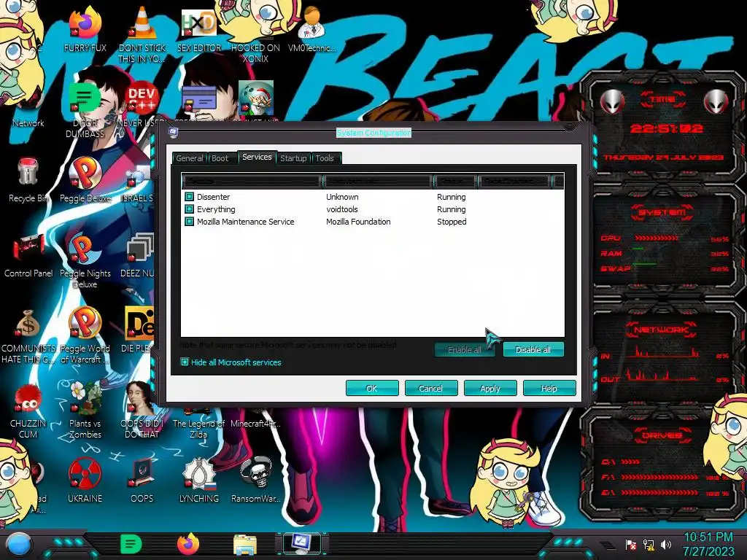Select System Configuration taskbar button
The image size is (747, 560).
[301, 544]
